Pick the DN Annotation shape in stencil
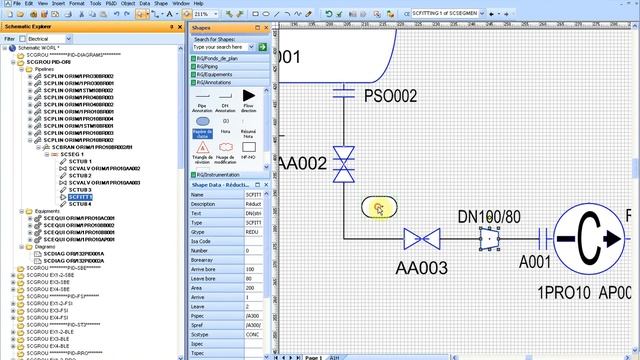640x360 pixels. 225,100
